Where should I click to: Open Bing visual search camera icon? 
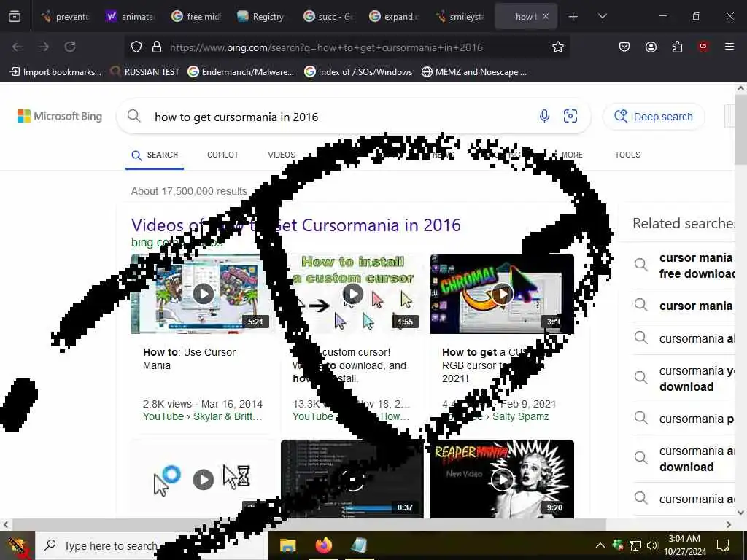pos(570,116)
